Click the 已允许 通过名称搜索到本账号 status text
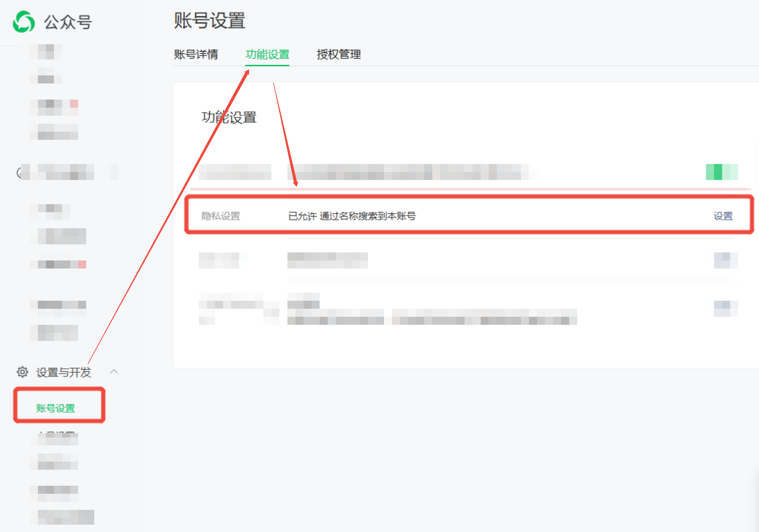 point(352,216)
